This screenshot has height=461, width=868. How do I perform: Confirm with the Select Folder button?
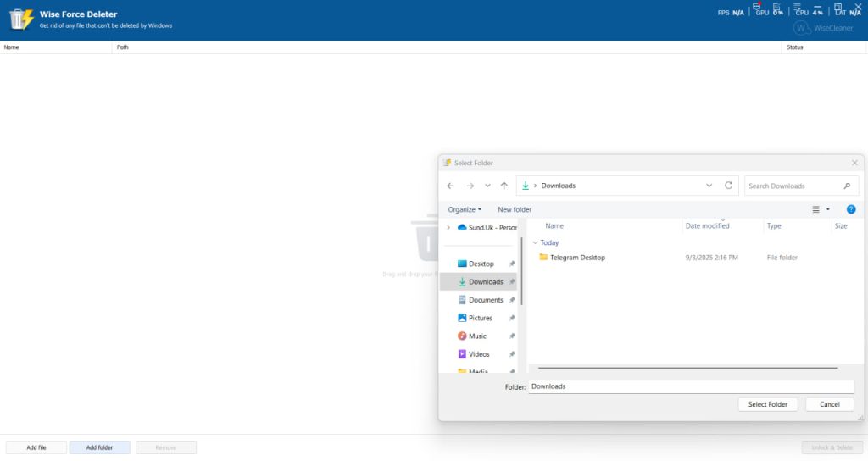(x=768, y=404)
